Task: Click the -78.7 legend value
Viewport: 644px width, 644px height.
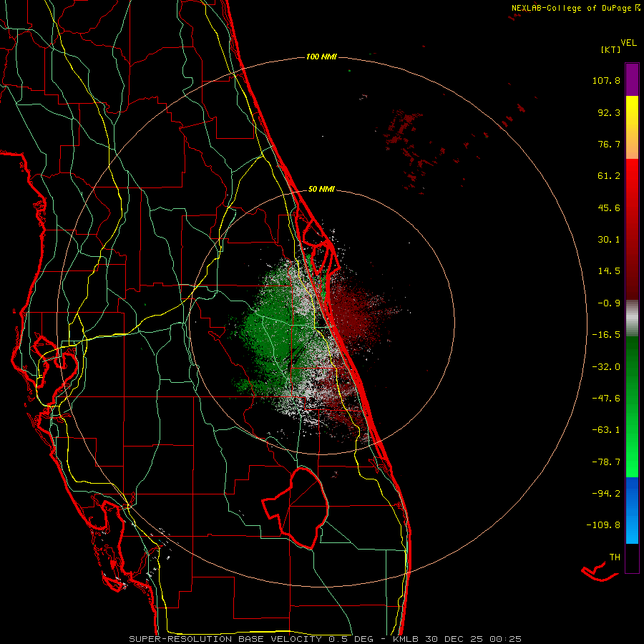Action: click(x=606, y=462)
